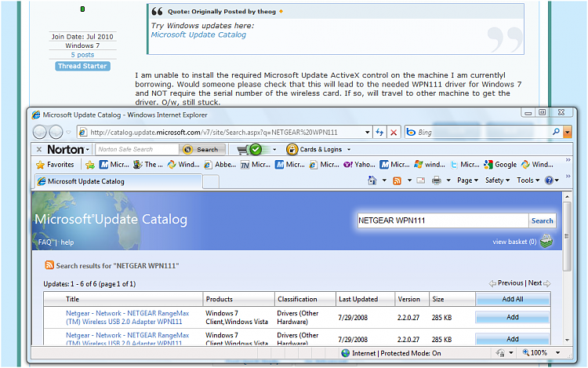Open the Yaho... favorites bar shortcut

[x=359, y=164]
